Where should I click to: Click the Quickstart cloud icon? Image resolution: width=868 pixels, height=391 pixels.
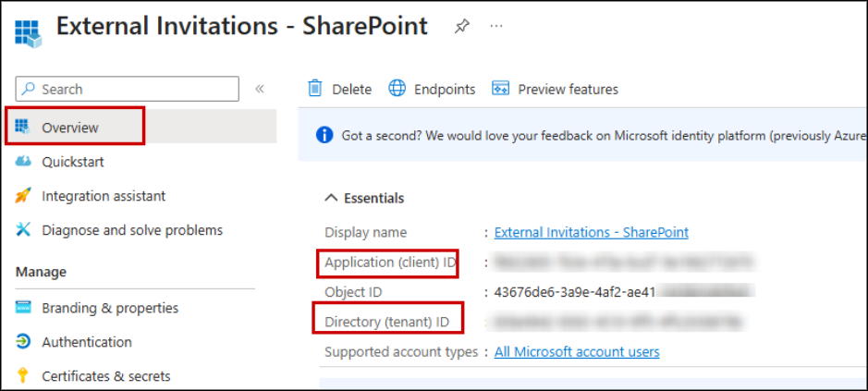coord(23,162)
